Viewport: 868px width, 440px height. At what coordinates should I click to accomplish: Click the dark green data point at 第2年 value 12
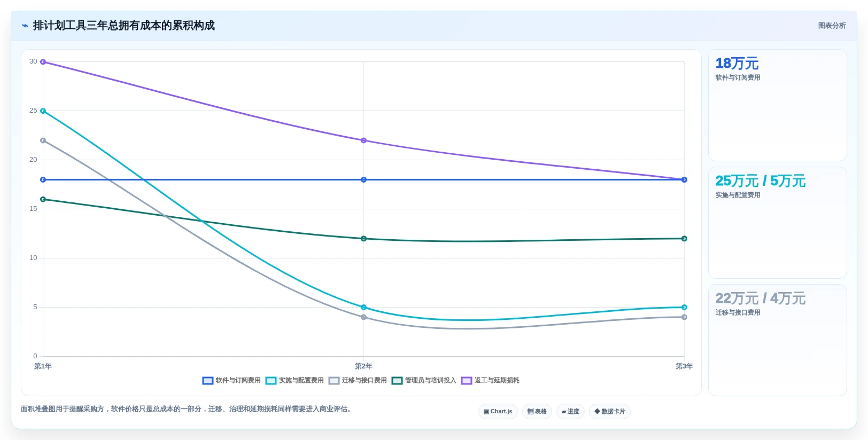click(x=363, y=239)
